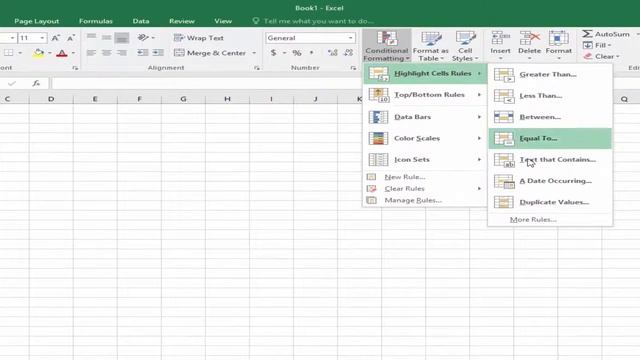This screenshot has height=360, width=640.
Task: Apply Accounting dollar format
Action: pos(273,53)
